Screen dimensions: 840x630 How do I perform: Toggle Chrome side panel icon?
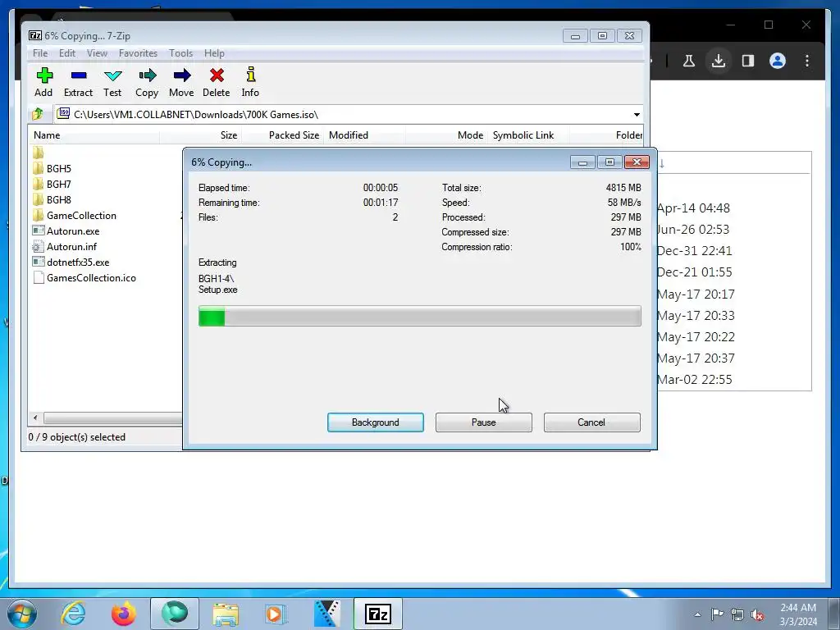[x=748, y=61]
